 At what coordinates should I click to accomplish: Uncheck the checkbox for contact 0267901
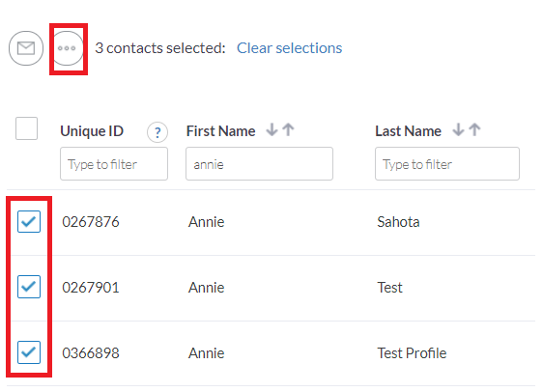pos(29,287)
